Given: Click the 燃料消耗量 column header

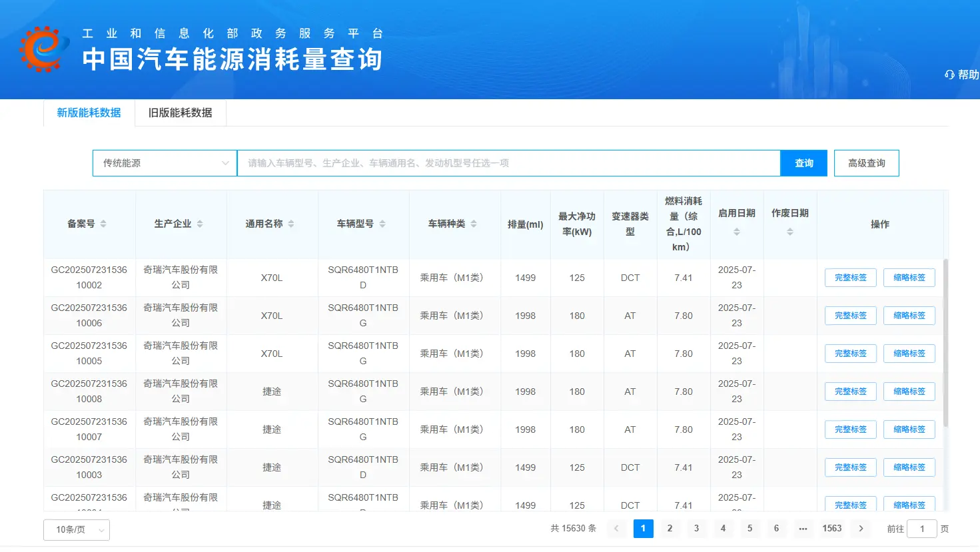Looking at the screenshot, I should click(x=684, y=224).
